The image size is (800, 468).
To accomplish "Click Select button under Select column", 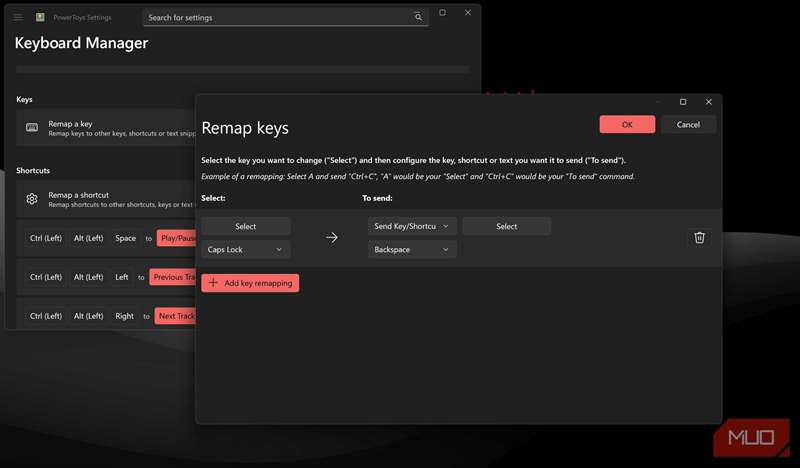I will click(246, 226).
